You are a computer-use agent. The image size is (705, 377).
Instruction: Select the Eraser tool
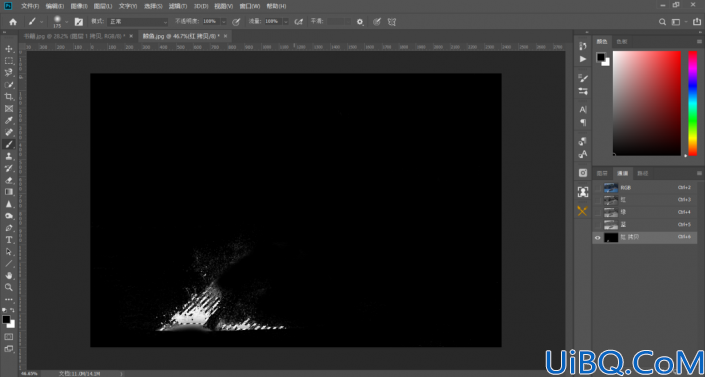[9, 180]
